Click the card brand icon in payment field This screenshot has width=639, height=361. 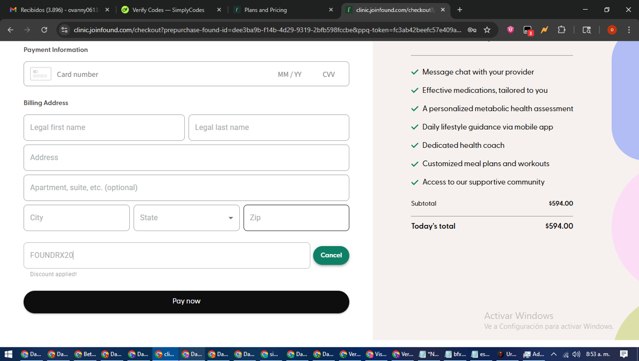coord(40,74)
